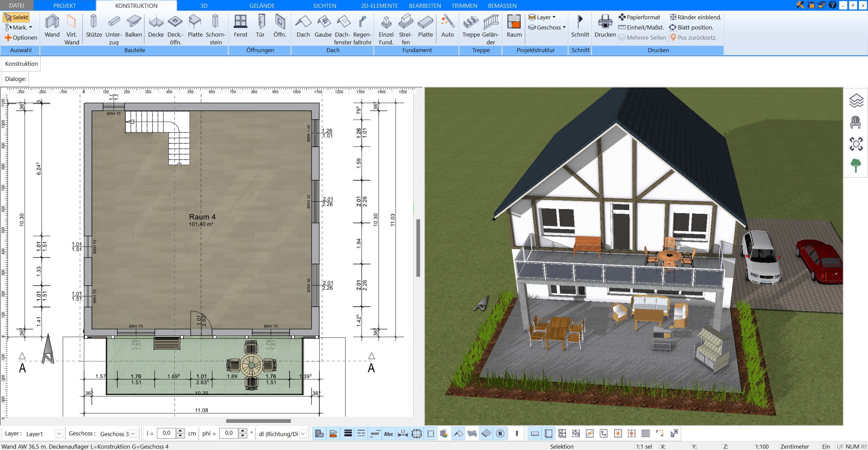Select the Unterzug beam tool
868x450 pixels.
click(114, 29)
